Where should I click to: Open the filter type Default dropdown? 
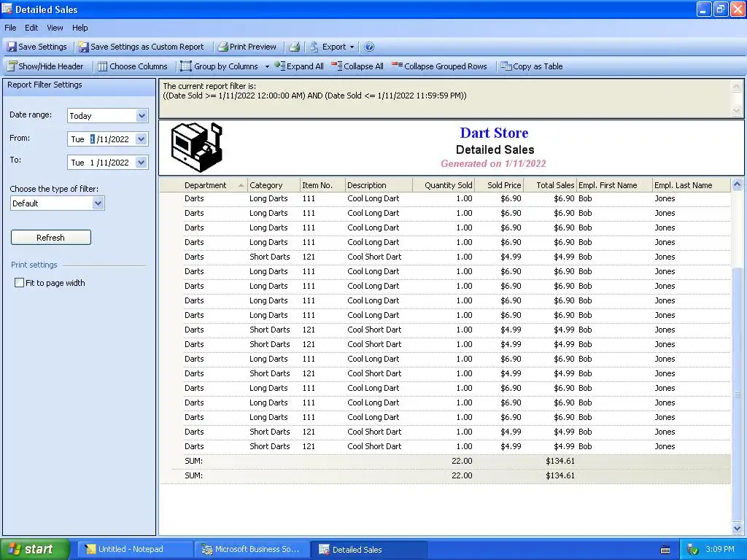tap(98, 203)
